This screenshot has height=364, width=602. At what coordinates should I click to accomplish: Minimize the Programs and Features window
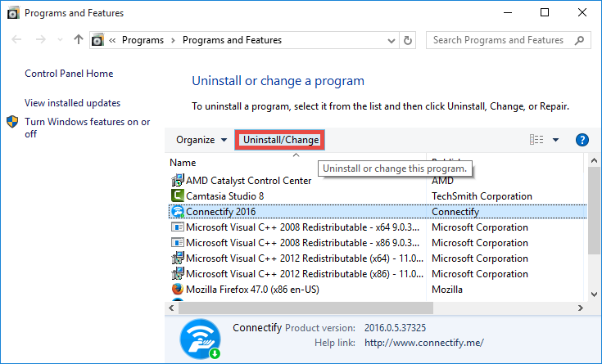508,12
